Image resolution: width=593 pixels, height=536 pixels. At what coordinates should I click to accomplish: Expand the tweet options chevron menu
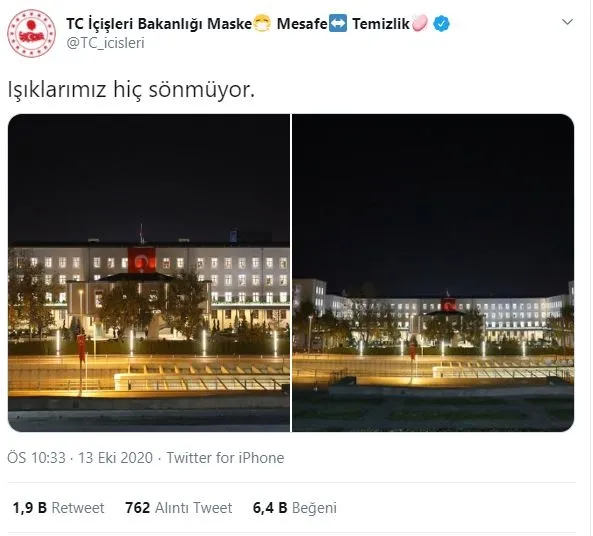(x=567, y=22)
